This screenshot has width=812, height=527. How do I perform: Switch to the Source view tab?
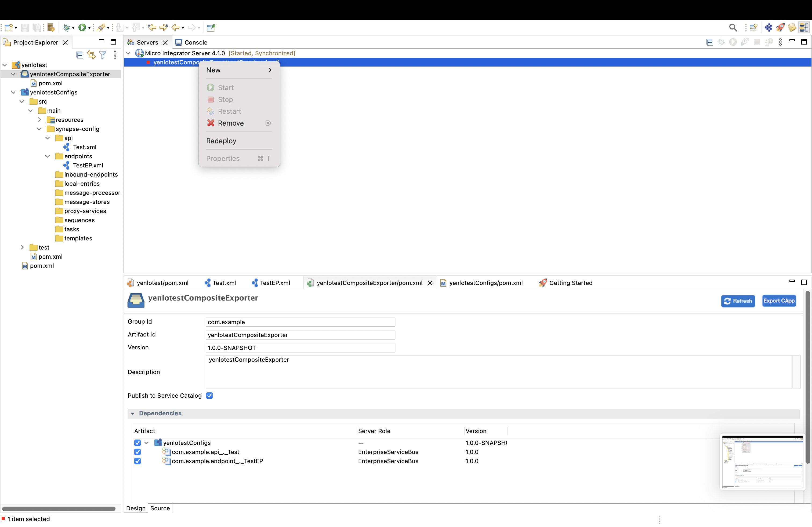tap(160, 508)
